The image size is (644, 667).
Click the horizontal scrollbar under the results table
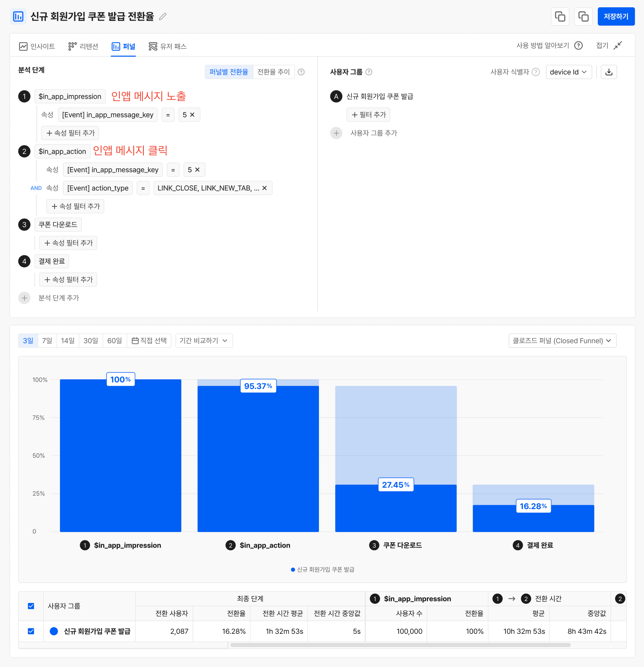point(400,645)
